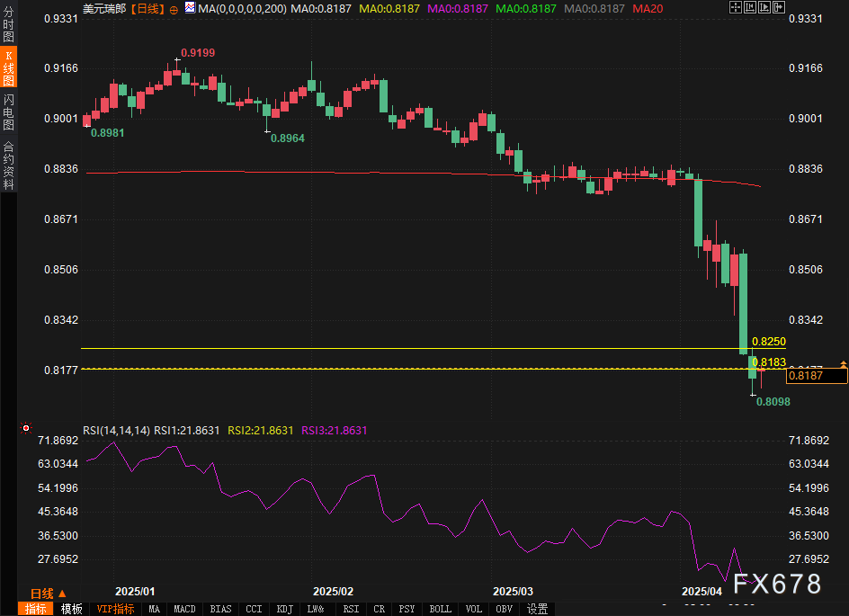
Task: Select the 指标 tab at bottom
Action: pyautogui.click(x=36, y=609)
